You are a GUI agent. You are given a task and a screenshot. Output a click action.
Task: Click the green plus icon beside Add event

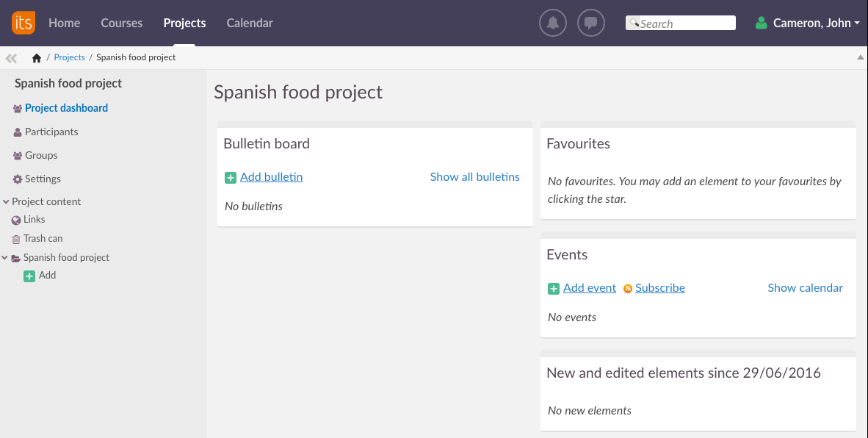[x=554, y=289]
